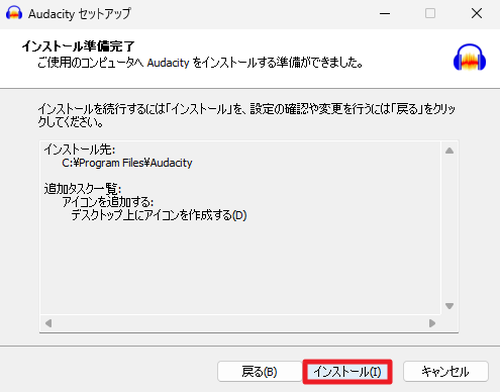Image resolution: width=500 pixels, height=392 pixels.
Task: Click the horizontal scroll left arrow
Action: 49,323
